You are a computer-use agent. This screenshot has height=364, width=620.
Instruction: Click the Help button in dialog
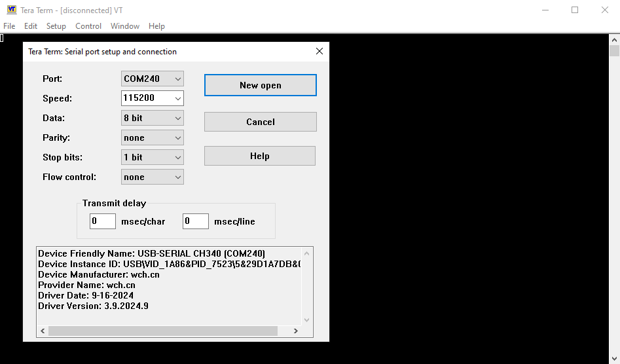click(x=259, y=156)
